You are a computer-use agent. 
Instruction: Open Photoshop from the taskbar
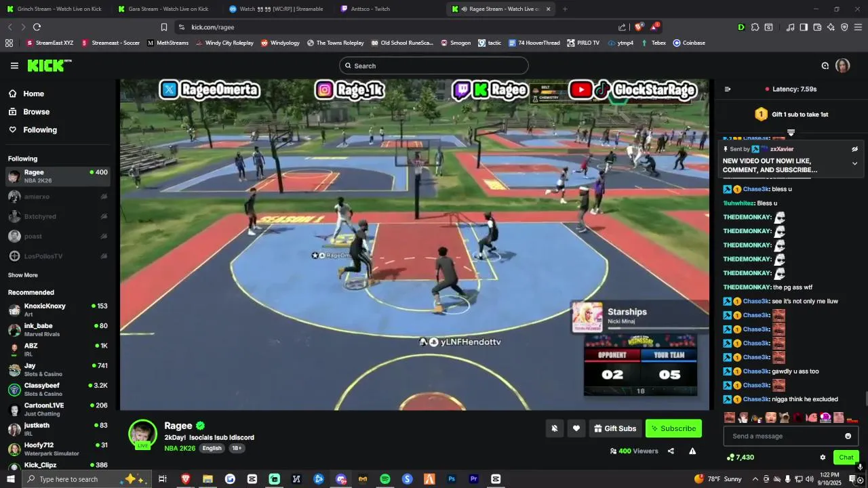point(452,479)
